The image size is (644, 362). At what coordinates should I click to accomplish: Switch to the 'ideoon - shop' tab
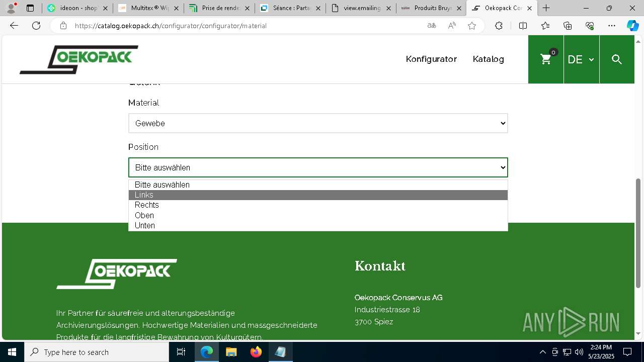coord(77,8)
